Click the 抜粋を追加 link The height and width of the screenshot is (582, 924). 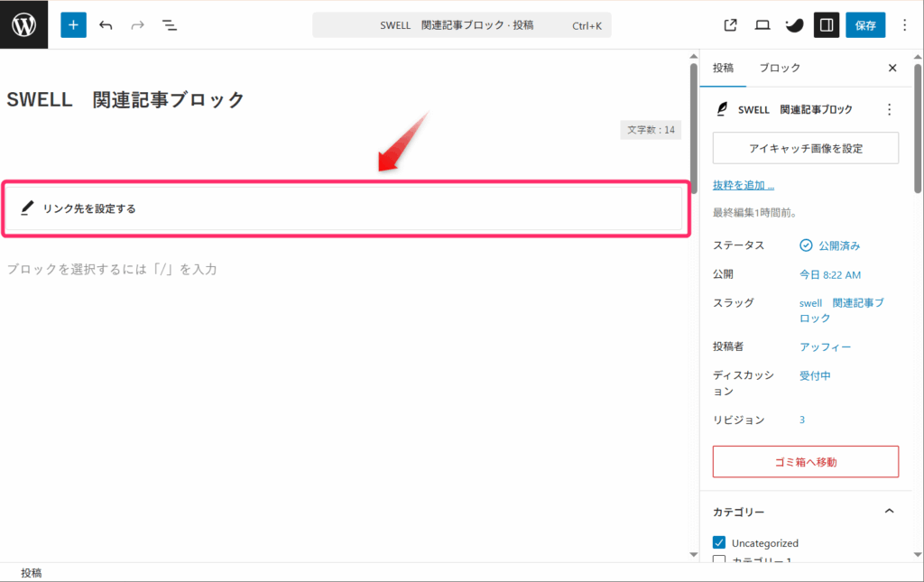point(744,185)
